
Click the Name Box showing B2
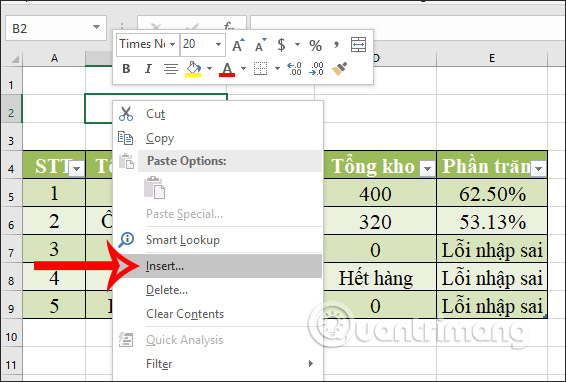click(x=56, y=28)
